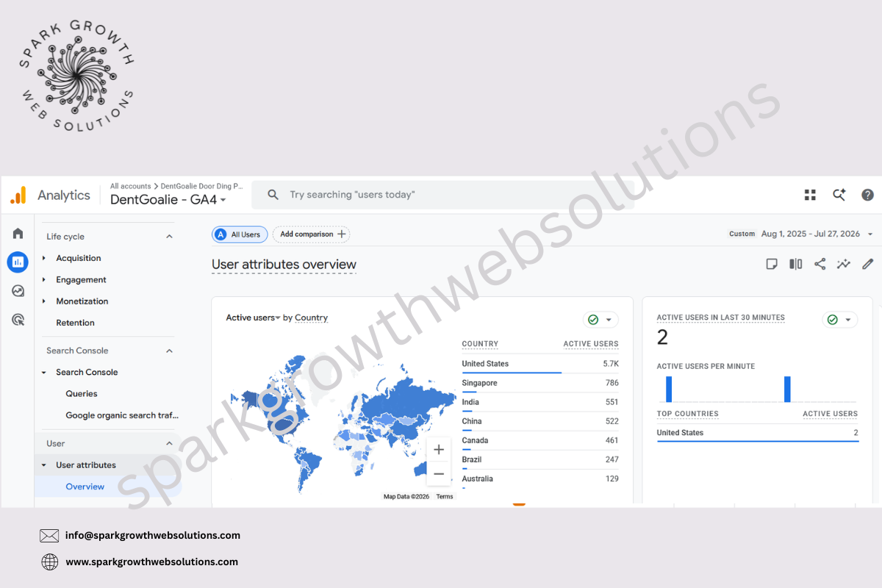Open the custom date range picker

pyautogui.click(x=801, y=234)
